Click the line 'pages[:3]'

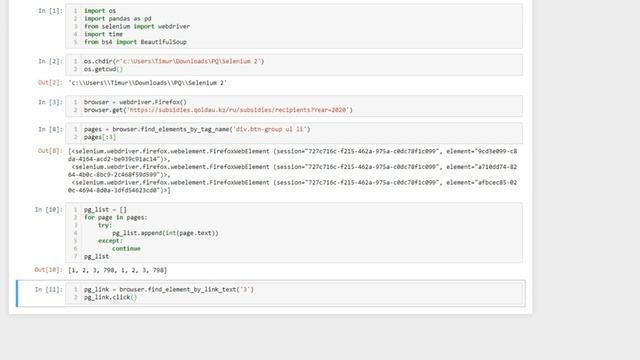pos(100,137)
